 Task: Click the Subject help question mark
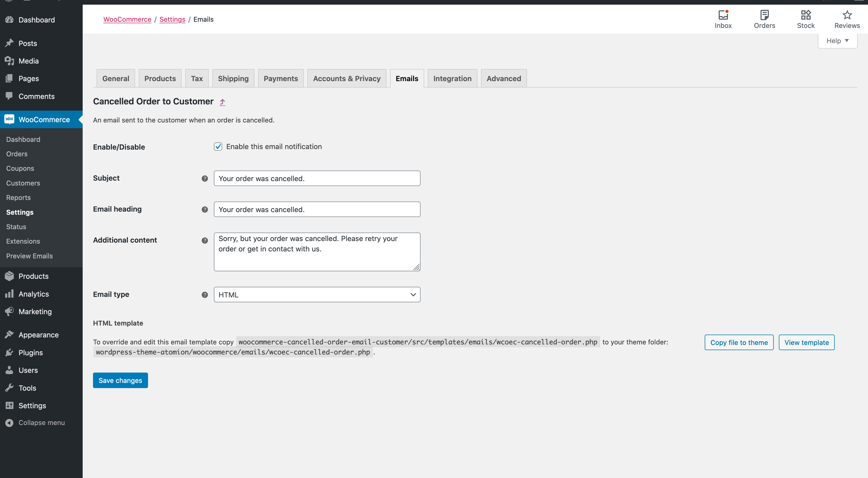pyautogui.click(x=205, y=178)
